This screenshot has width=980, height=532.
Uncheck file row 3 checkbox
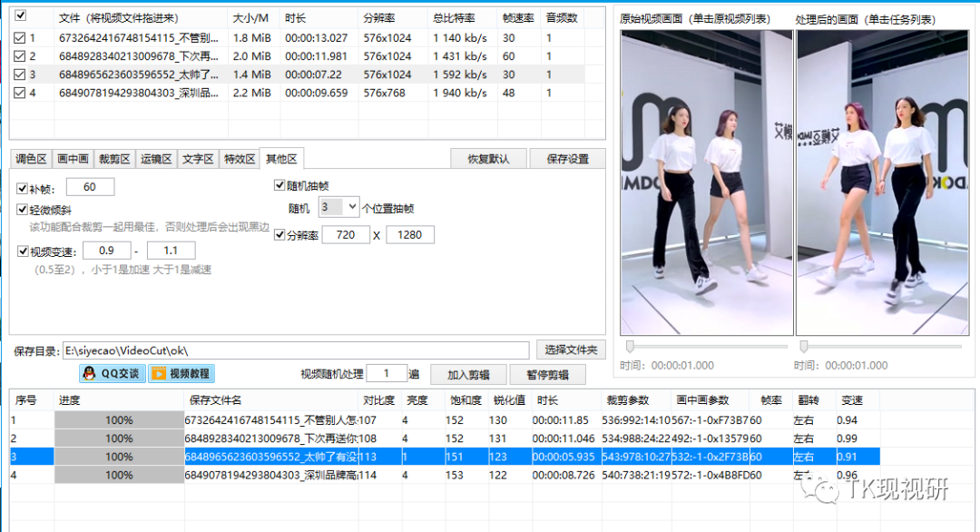pyautogui.click(x=19, y=74)
